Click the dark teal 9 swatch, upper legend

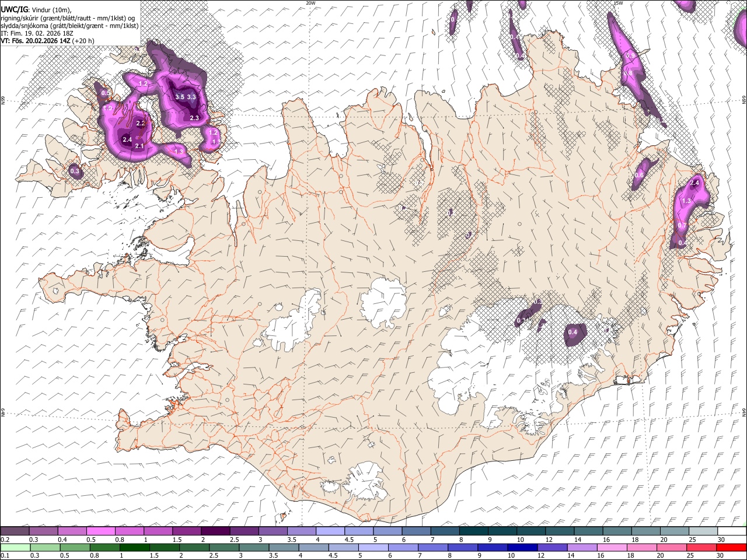(x=502, y=531)
